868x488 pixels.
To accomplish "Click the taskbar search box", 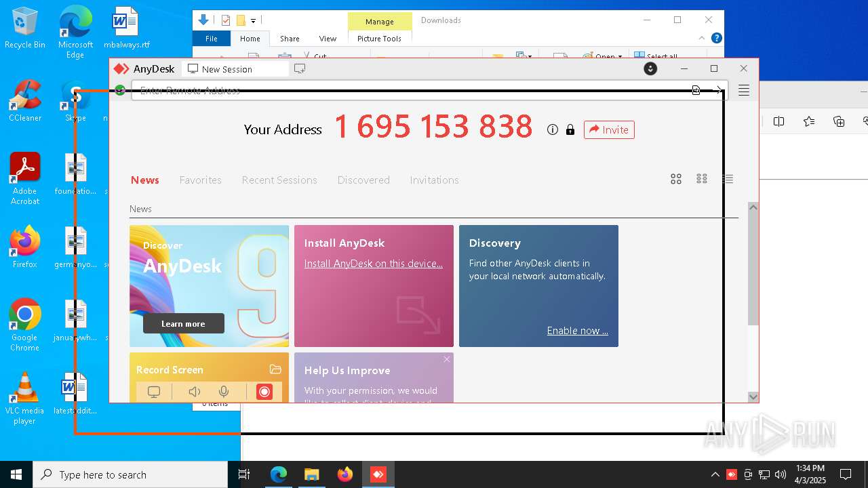I will click(130, 474).
